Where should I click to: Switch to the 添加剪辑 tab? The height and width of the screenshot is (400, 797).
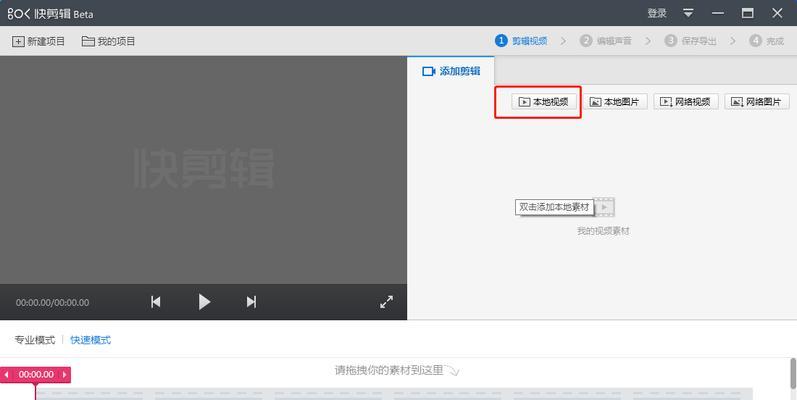pos(451,71)
